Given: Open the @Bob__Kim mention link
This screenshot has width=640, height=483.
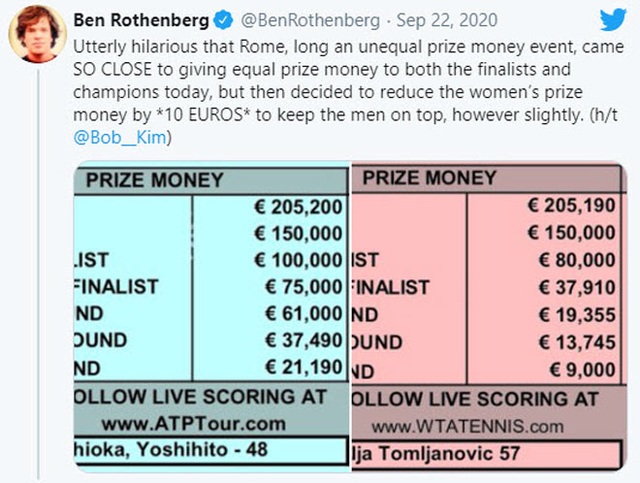Looking at the screenshot, I should [x=120, y=138].
